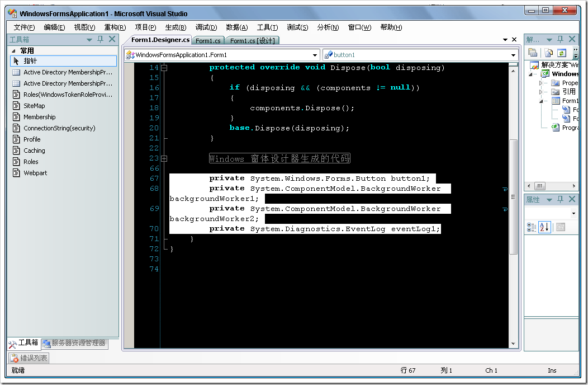Open the WindowsFormsApplication1.Form1 class dropdown
The image size is (588, 385).
click(x=315, y=55)
